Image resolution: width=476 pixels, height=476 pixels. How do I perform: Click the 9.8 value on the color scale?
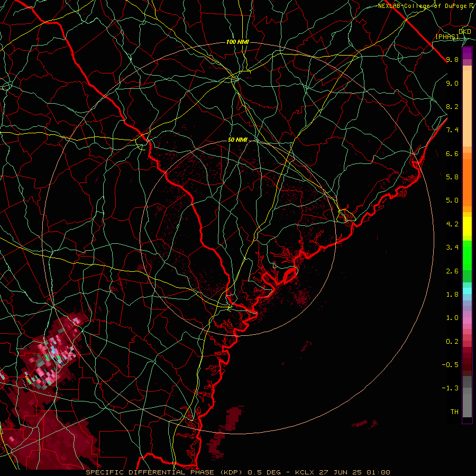coord(452,59)
